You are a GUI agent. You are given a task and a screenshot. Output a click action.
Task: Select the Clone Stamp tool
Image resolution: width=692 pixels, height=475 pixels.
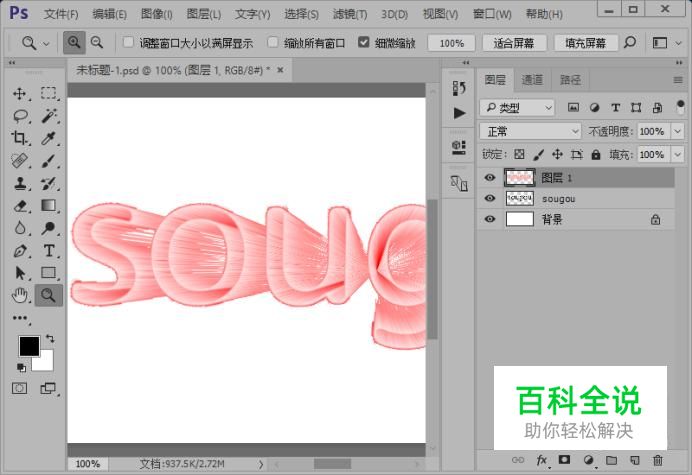click(19, 183)
